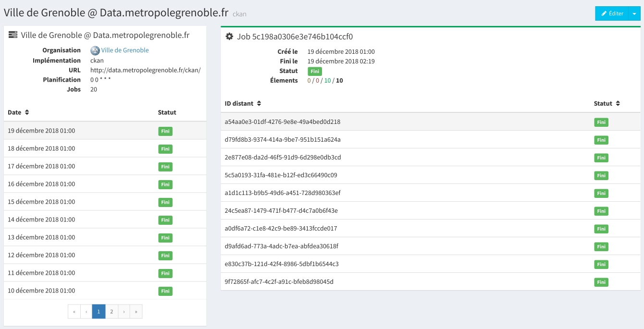The height and width of the screenshot is (329, 644).
Task: Open the dropdown caret beside Éditer
Action: click(x=634, y=13)
